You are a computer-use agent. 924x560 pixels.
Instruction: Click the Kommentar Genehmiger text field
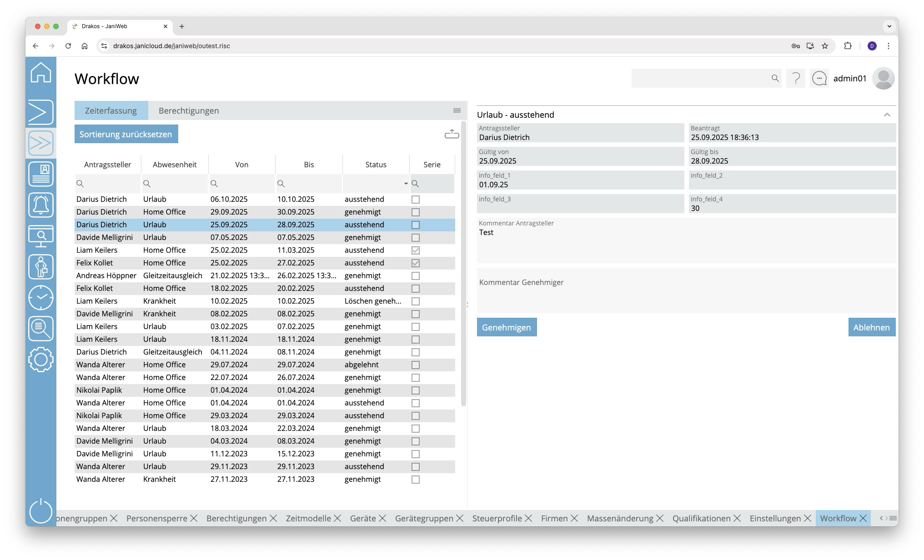click(x=686, y=291)
